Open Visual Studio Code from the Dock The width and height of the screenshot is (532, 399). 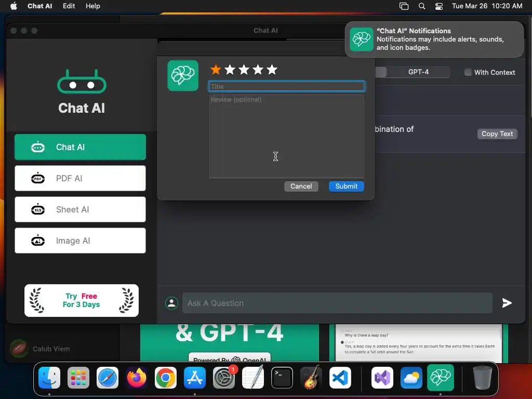[340, 378]
